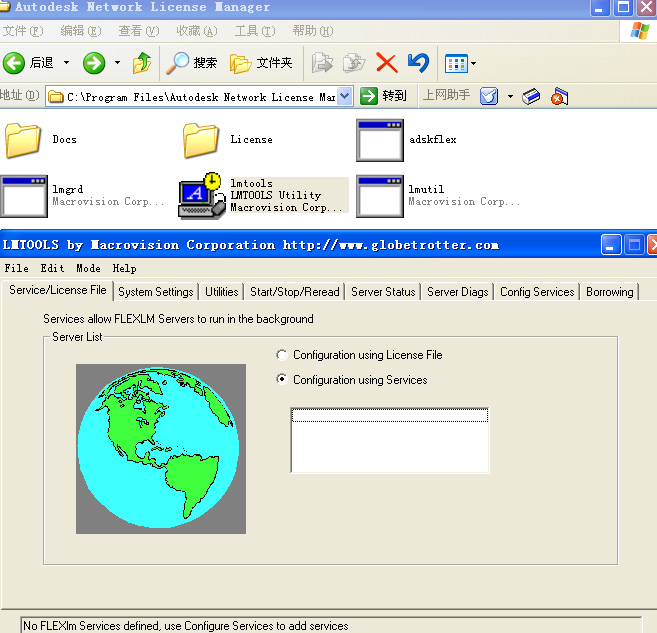Click the Windows flag logo in Explorer

pyautogui.click(x=640, y=31)
